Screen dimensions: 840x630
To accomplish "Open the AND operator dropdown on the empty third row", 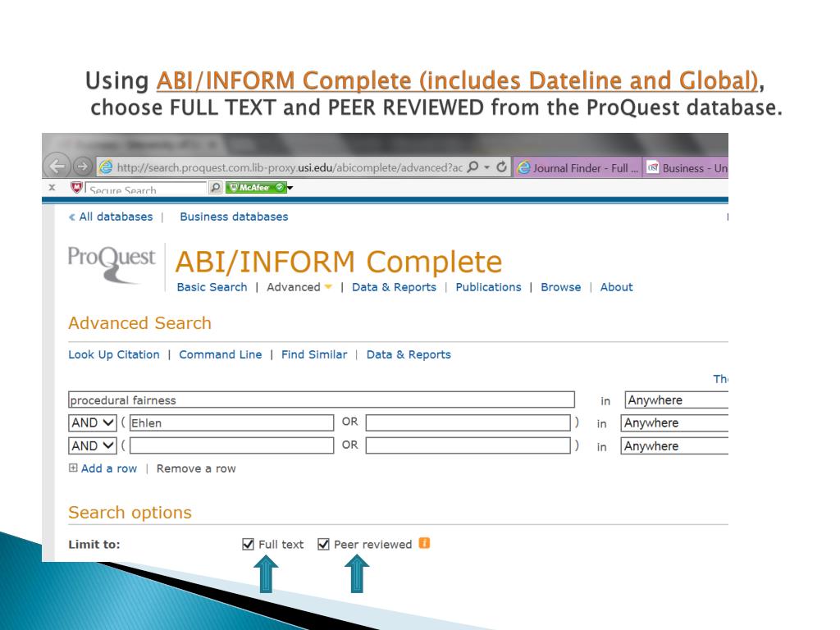I will click(92, 445).
